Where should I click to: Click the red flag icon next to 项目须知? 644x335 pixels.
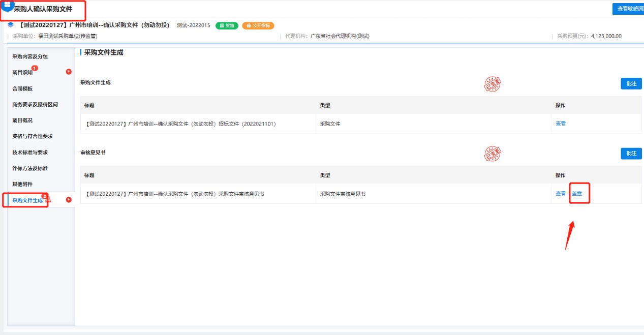tap(69, 72)
